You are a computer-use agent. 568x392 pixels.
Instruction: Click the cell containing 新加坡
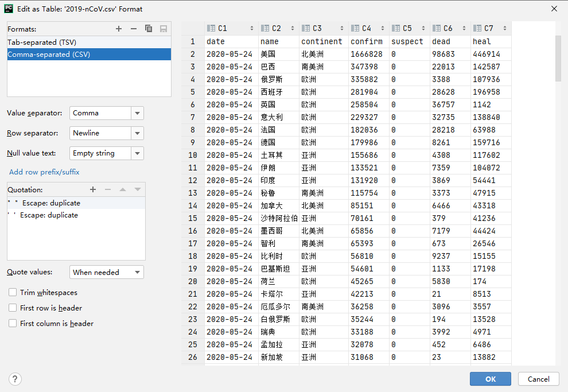click(279, 357)
